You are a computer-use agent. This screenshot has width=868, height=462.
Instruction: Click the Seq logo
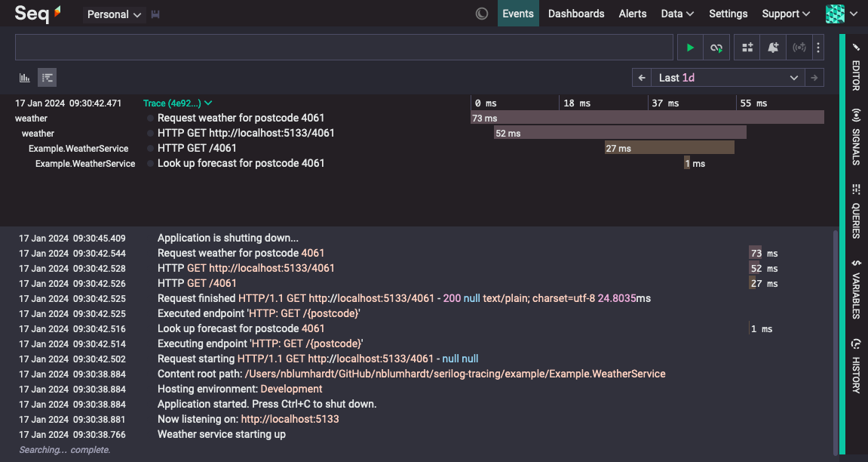tap(38, 14)
